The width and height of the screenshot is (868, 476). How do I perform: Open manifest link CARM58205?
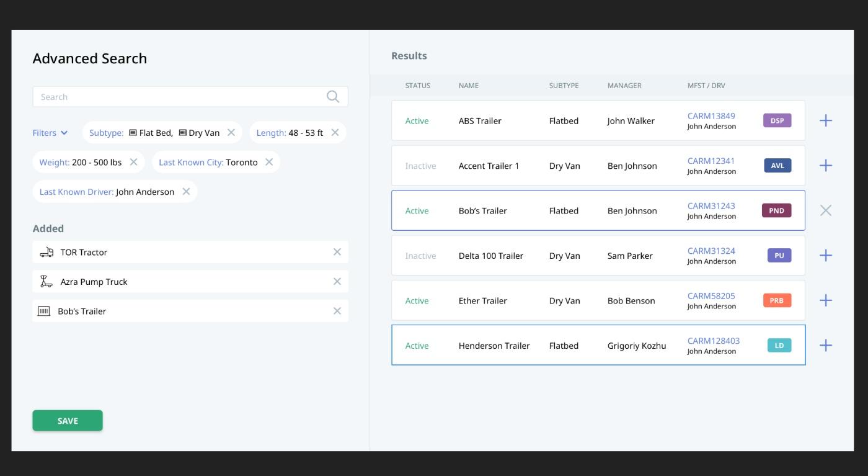711,295
